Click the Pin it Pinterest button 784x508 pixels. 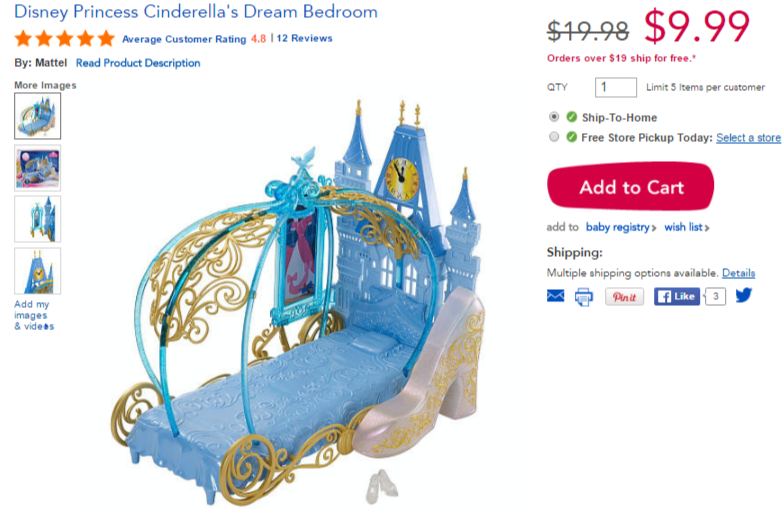[x=624, y=297]
